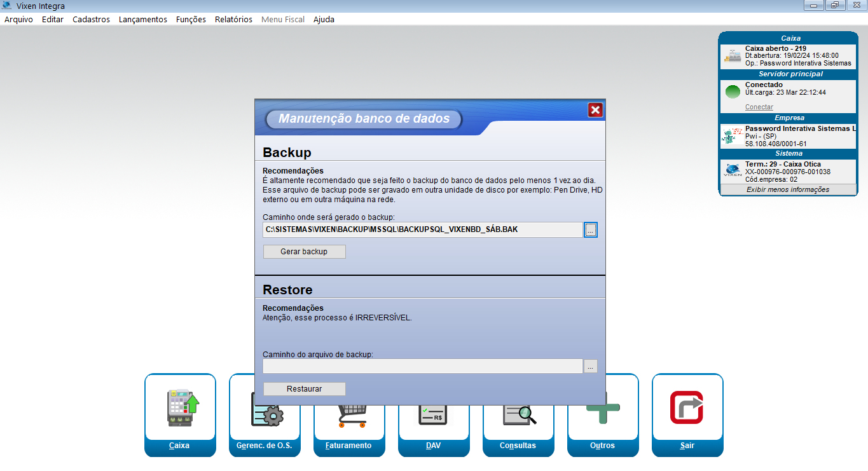Click the DAV label
The image size is (868, 471).
pyautogui.click(x=433, y=446)
